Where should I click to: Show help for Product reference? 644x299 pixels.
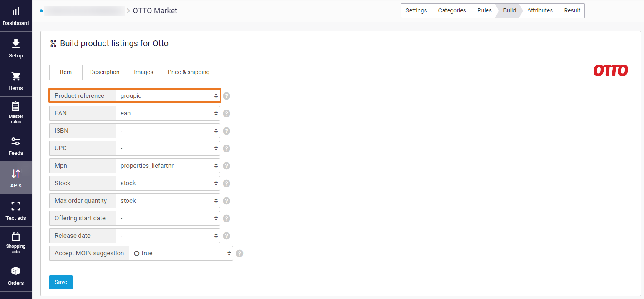[x=226, y=96]
